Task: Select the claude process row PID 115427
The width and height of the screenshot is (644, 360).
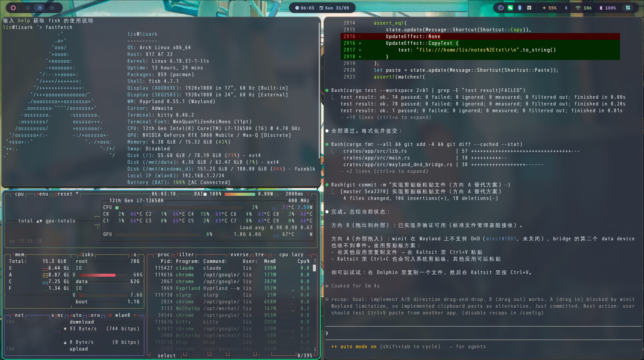Action: point(232,268)
